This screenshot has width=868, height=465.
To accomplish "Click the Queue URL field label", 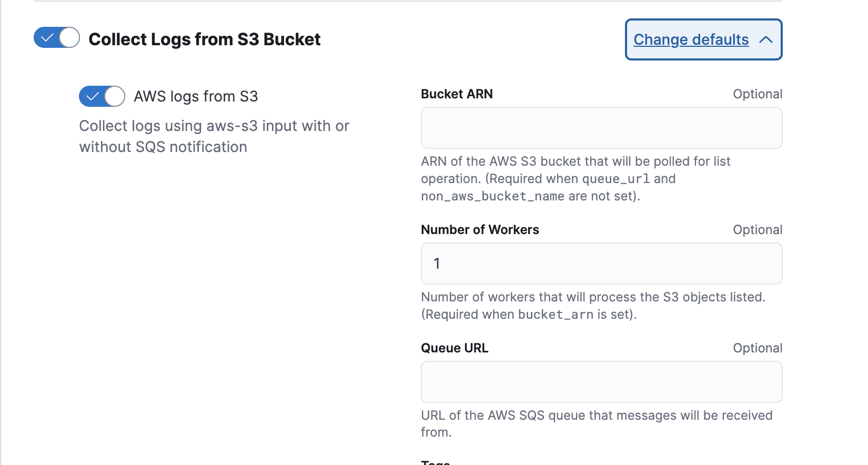I will 455,348.
